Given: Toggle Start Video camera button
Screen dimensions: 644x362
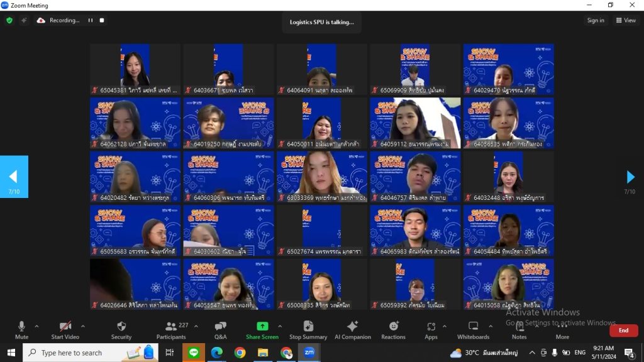Looking at the screenshot, I should point(65,331).
